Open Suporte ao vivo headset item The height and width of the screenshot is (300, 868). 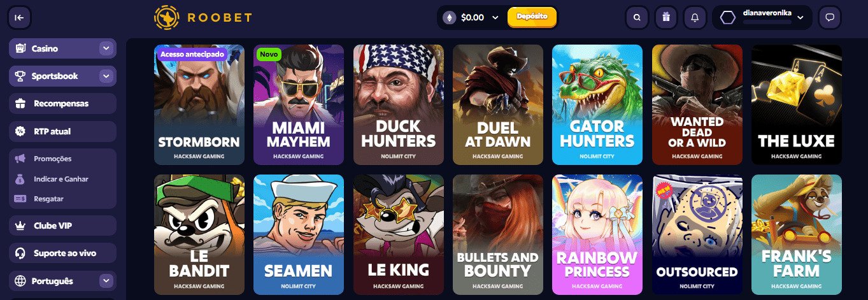62,253
